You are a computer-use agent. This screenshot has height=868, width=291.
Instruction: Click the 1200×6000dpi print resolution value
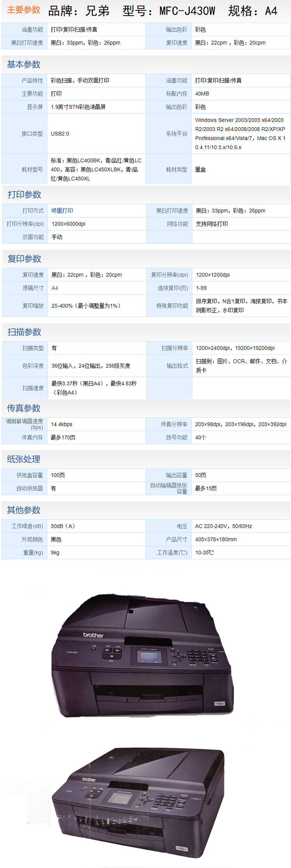(68, 224)
